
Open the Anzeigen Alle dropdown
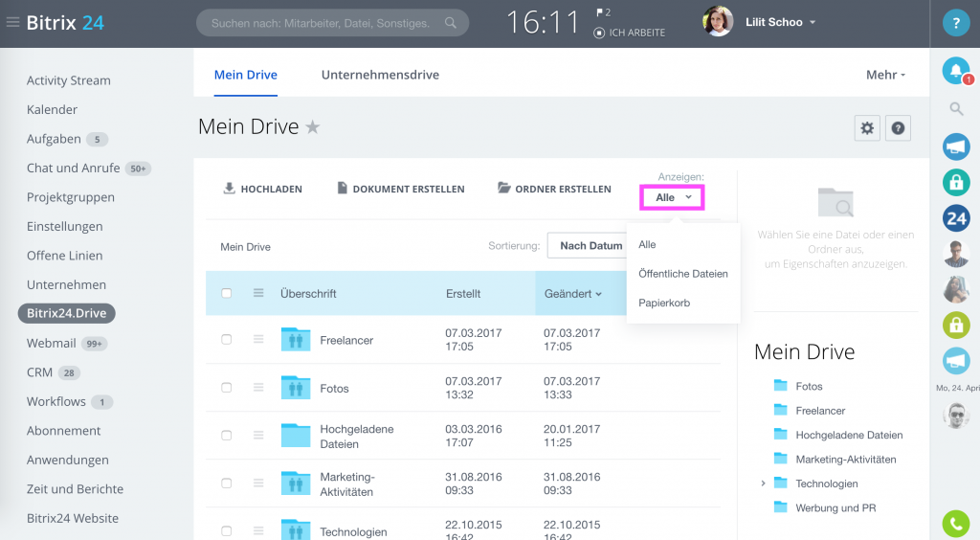[x=673, y=197]
